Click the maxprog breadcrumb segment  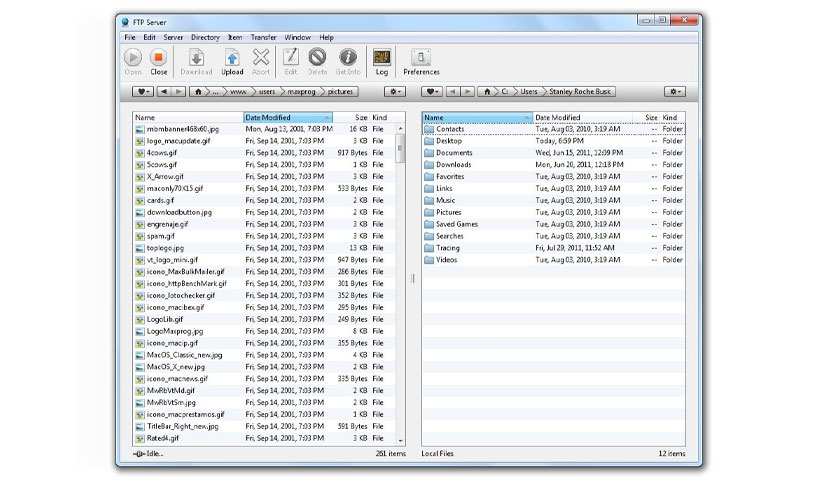(x=301, y=92)
